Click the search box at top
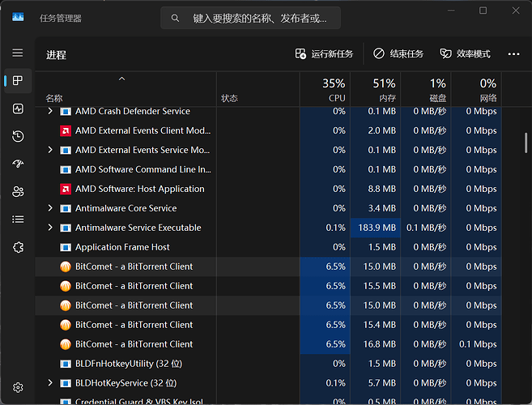Viewport: 532px width, 405px height. point(250,18)
